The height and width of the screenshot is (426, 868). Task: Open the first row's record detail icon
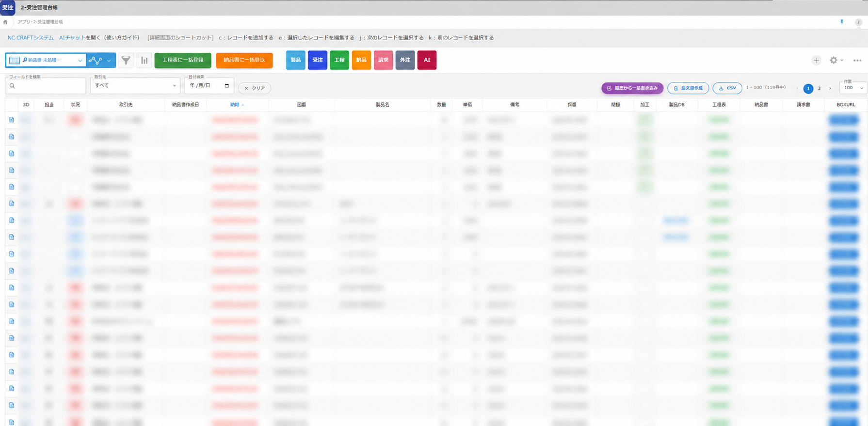click(12, 120)
